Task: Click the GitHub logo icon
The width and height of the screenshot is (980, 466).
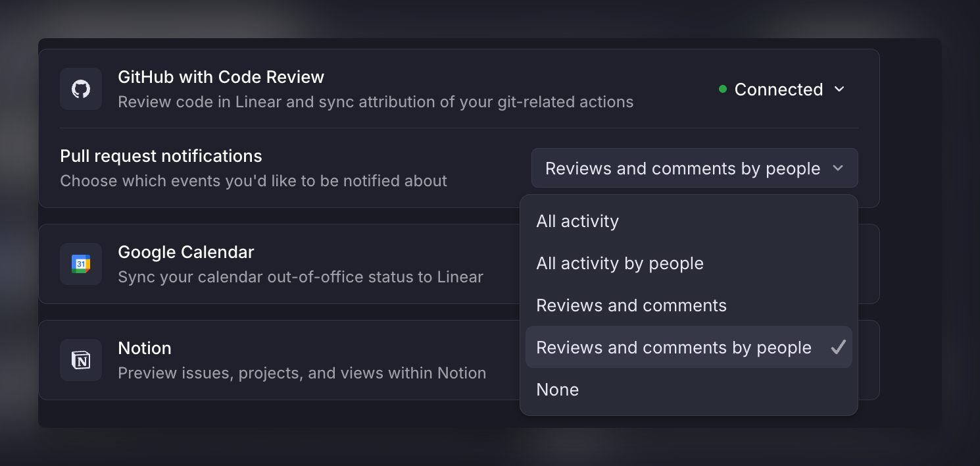Action: click(81, 89)
